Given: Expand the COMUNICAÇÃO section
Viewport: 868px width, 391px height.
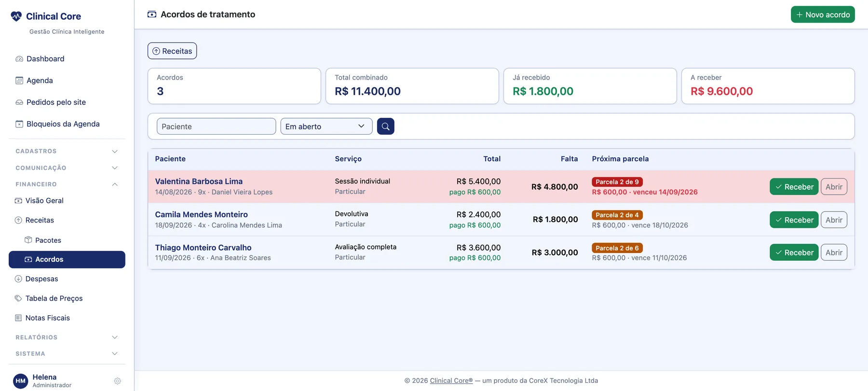Looking at the screenshot, I should (x=67, y=168).
